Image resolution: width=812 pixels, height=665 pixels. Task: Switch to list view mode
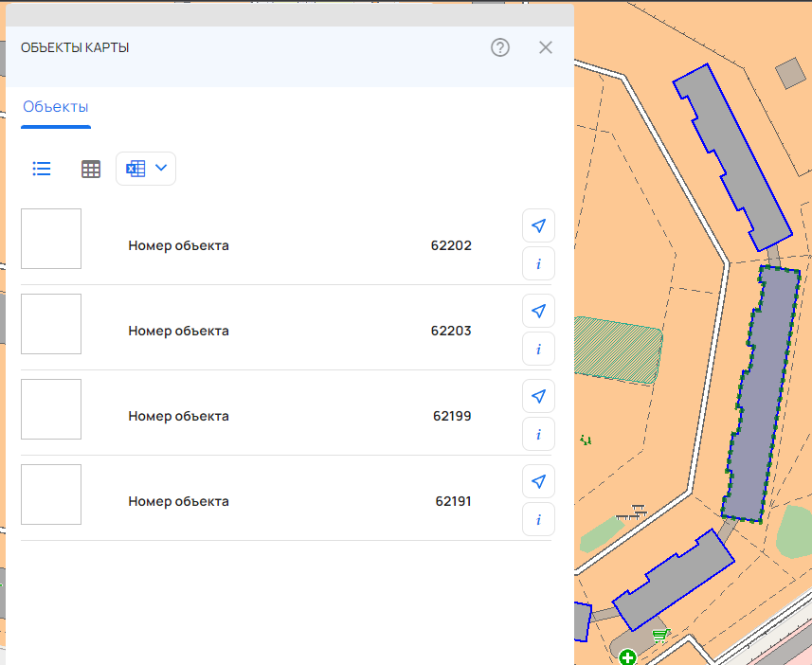(x=42, y=169)
